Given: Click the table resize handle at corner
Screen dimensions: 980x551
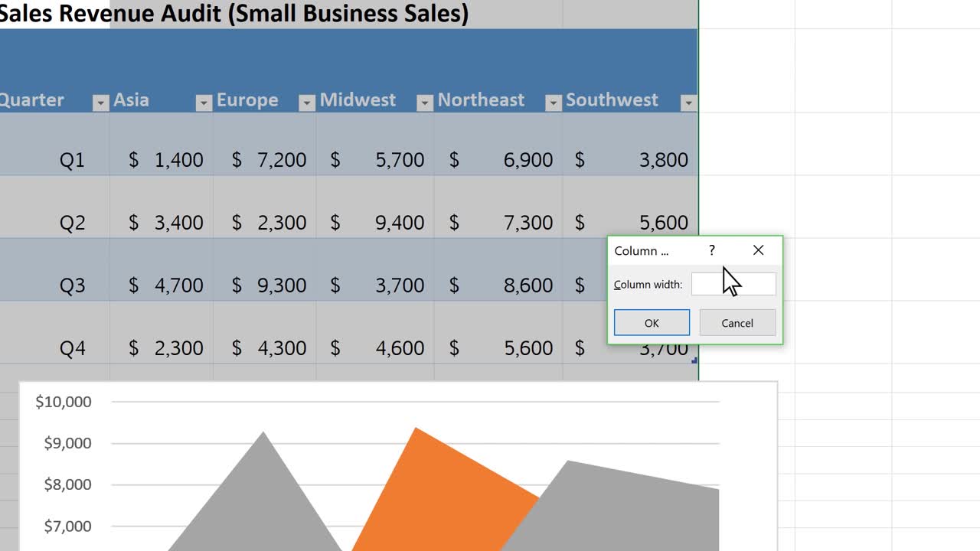Looking at the screenshot, I should click(x=694, y=360).
